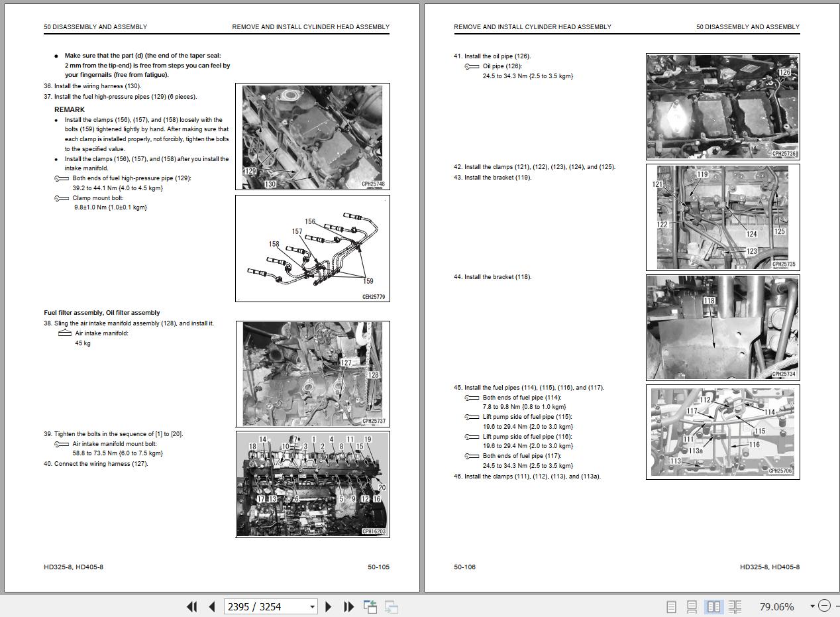The height and width of the screenshot is (617, 840).
Task: Open the page number dropdown arrow
Action: point(312,606)
